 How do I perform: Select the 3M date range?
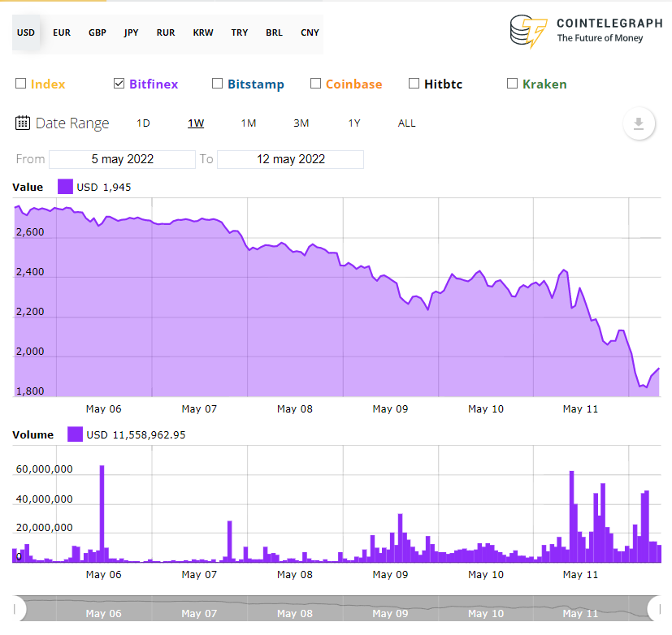click(301, 123)
